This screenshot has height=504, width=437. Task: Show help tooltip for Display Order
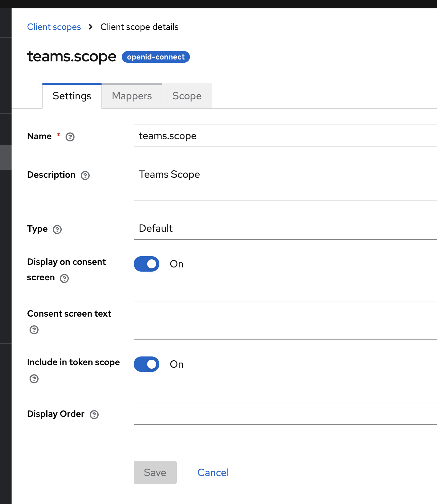[94, 415]
